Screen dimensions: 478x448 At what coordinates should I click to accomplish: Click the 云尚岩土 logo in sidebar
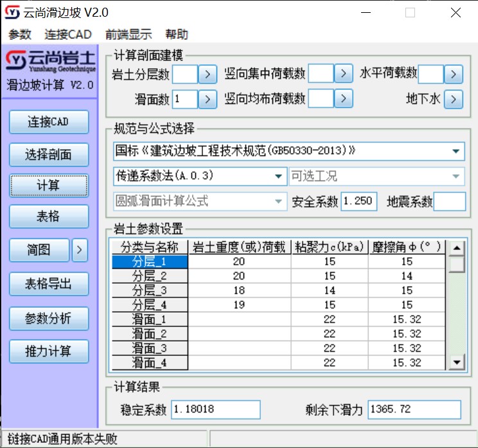51,60
